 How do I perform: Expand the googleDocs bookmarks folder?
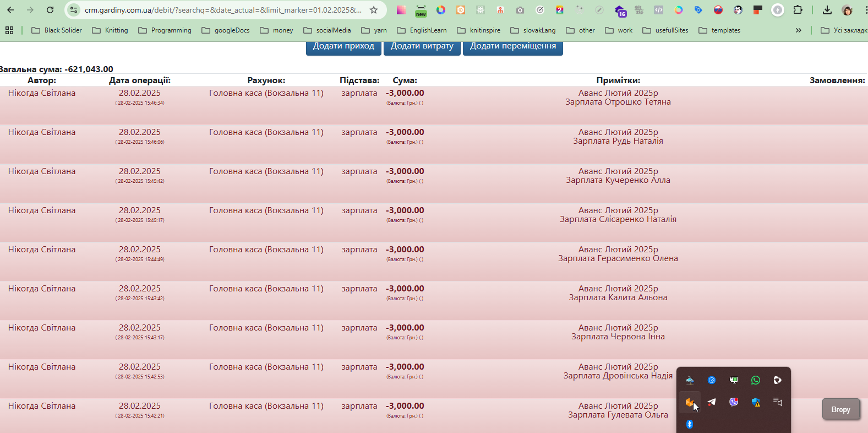point(226,30)
